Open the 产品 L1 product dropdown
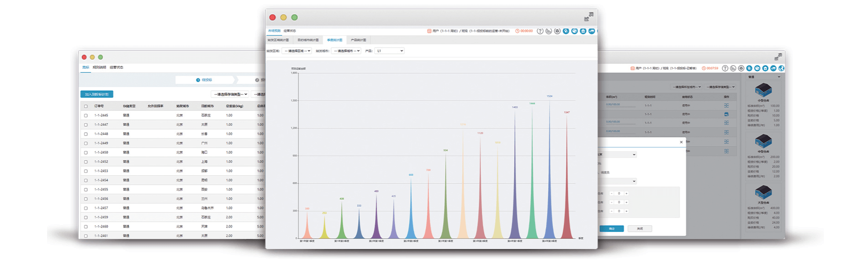 [389, 51]
